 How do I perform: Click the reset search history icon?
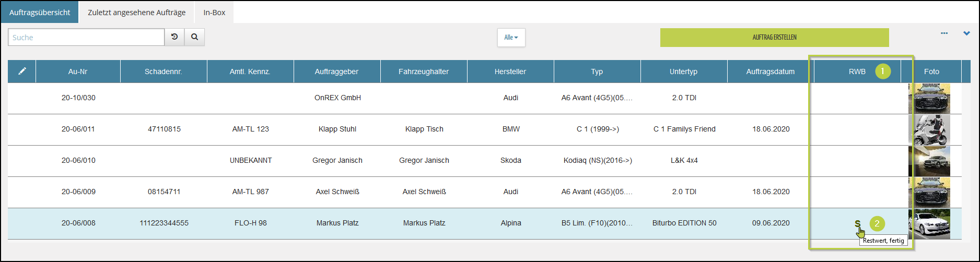tap(174, 37)
